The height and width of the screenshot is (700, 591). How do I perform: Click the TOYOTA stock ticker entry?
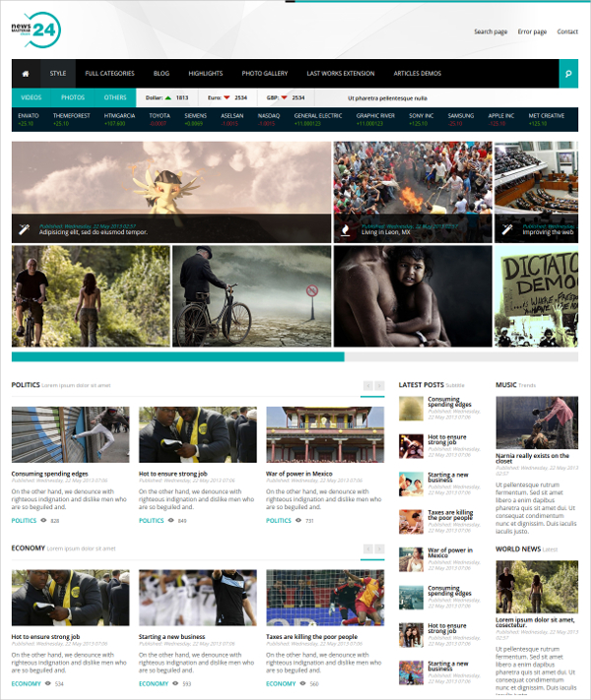(x=160, y=119)
